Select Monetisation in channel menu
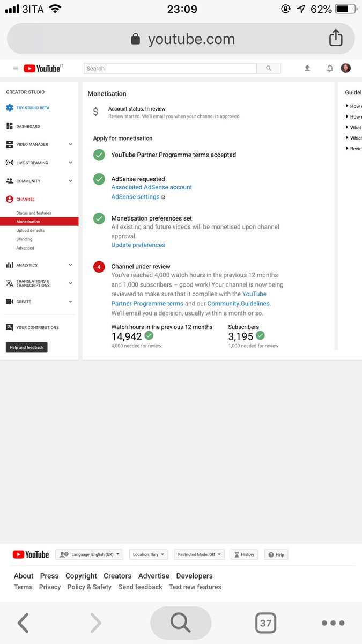This screenshot has height=644, width=362. click(39, 222)
